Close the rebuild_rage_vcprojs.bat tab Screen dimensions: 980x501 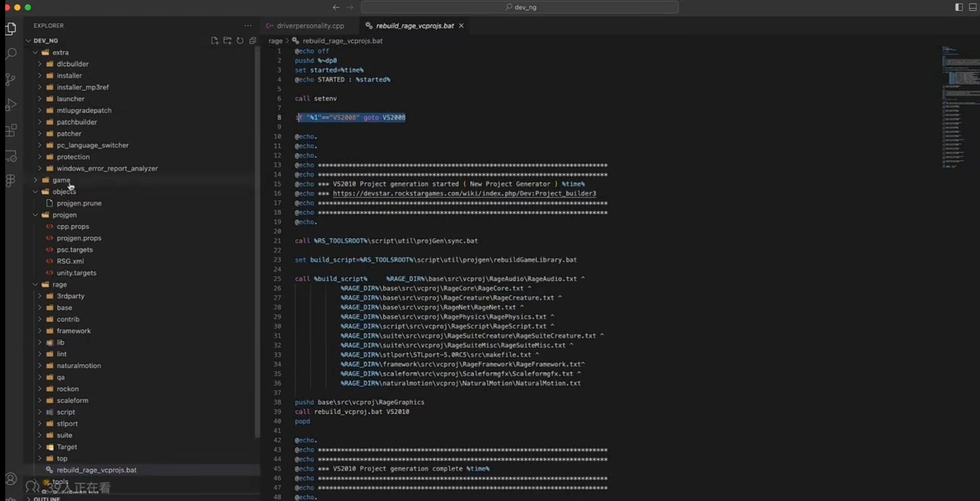461,26
